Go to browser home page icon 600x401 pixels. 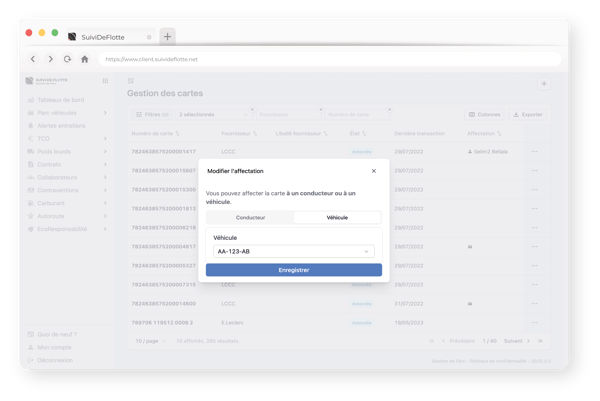click(x=84, y=59)
